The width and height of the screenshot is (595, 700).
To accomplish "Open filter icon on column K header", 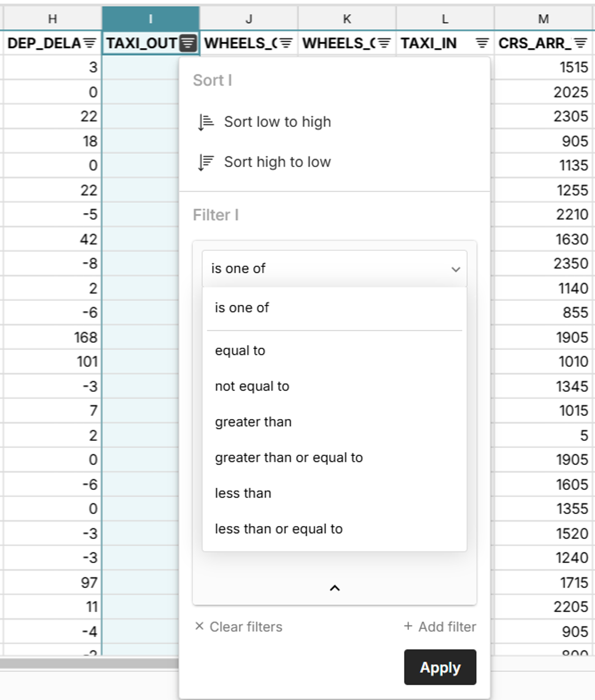I will [x=384, y=43].
